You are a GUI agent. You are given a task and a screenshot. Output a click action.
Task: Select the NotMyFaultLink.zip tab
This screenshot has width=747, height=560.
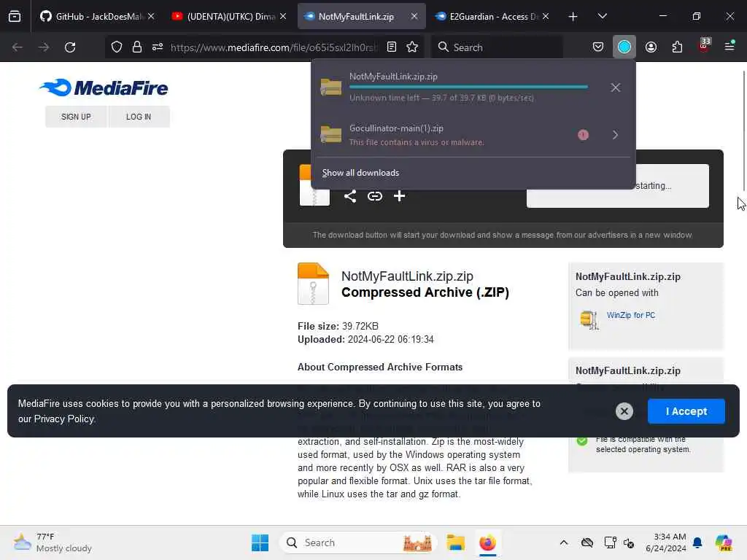tap(355, 16)
